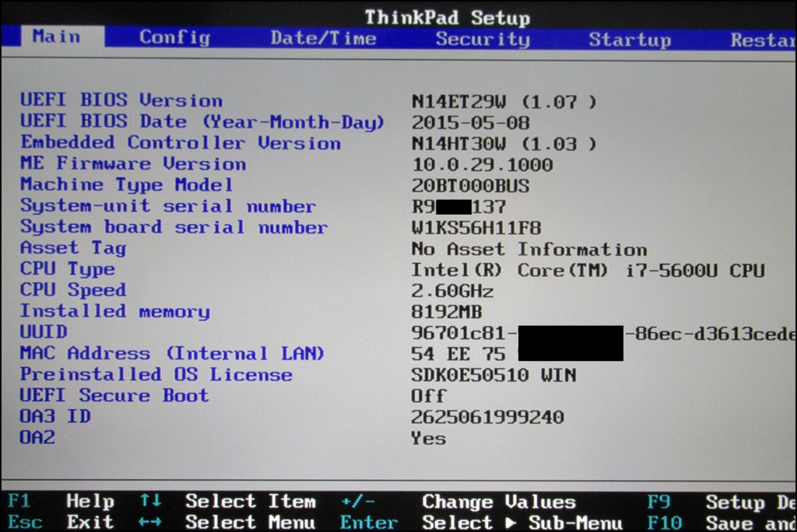The width and height of the screenshot is (797, 532).
Task: Select the CPU Type label
Action: click(68, 269)
